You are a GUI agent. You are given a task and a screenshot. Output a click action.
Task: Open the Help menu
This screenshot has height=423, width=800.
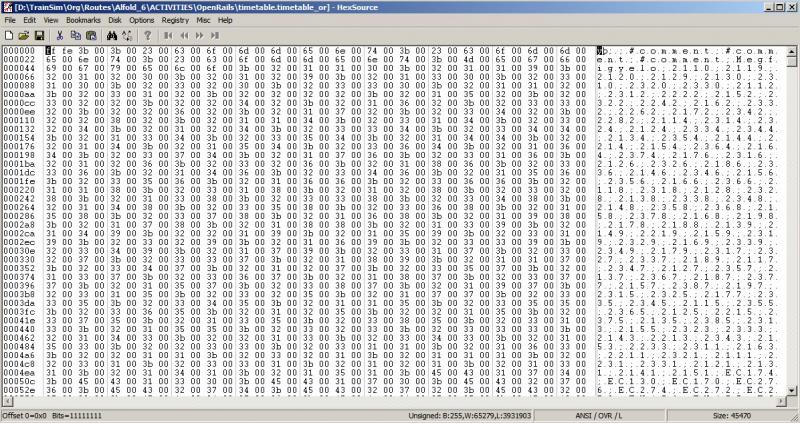(225, 20)
